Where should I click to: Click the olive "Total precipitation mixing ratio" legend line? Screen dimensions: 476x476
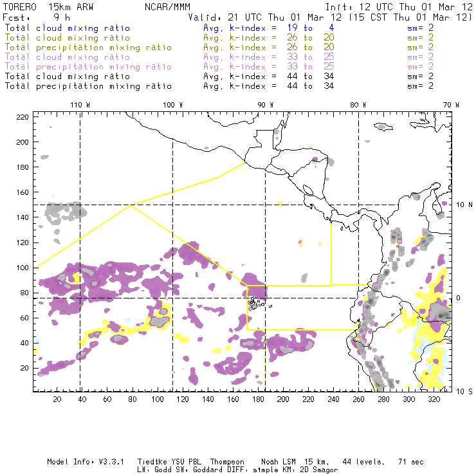click(88, 48)
